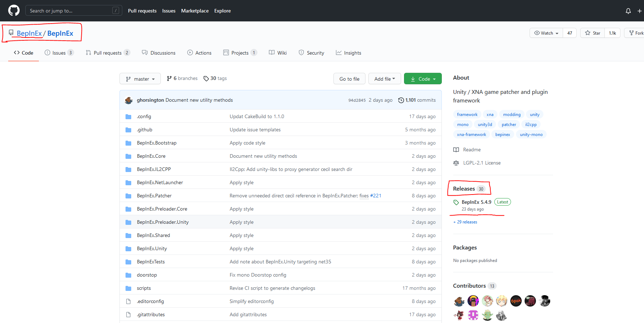Open the green Code download dropdown
The height and width of the screenshot is (323, 644).
(x=423, y=79)
